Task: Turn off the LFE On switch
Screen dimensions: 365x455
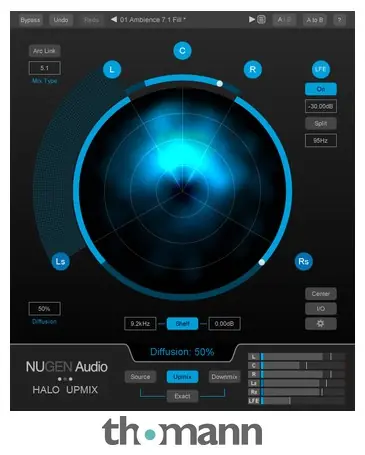Action: [321, 89]
